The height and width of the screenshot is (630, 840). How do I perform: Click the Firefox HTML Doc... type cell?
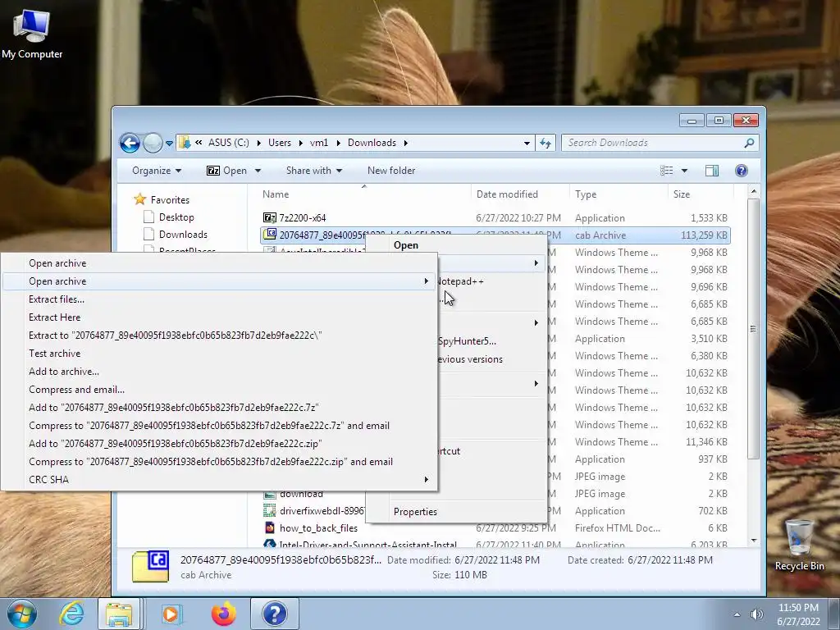coord(618,528)
